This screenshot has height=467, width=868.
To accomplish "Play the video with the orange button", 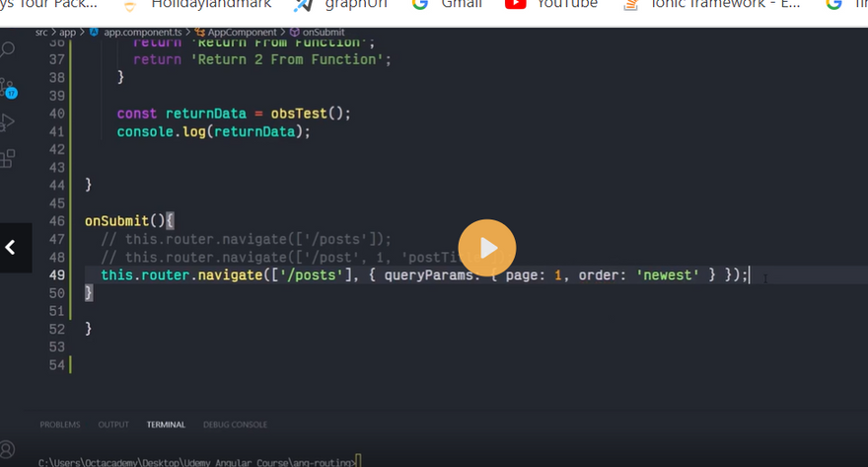I will click(x=486, y=248).
